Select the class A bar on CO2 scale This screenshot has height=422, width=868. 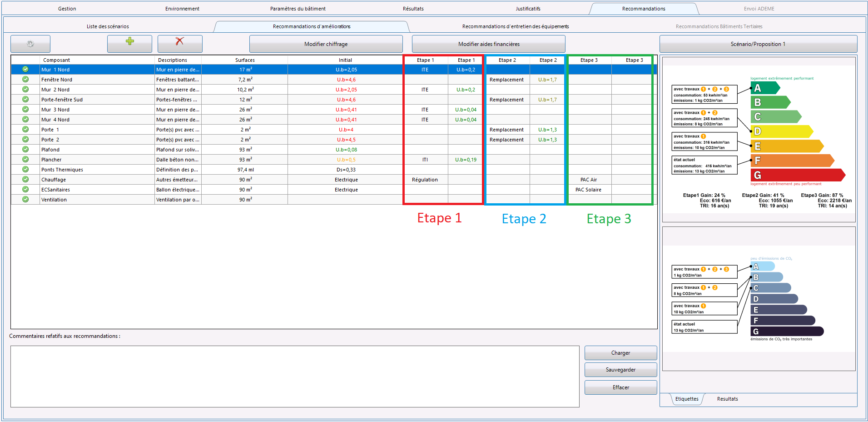tap(763, 266)
